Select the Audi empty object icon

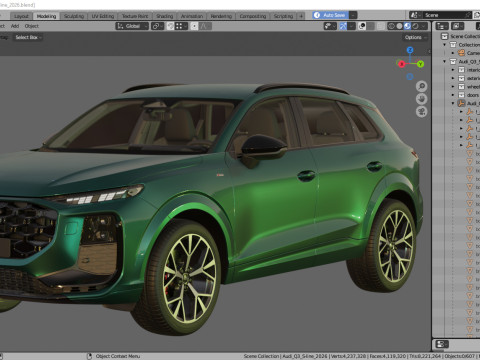click(x=461, y=103)
